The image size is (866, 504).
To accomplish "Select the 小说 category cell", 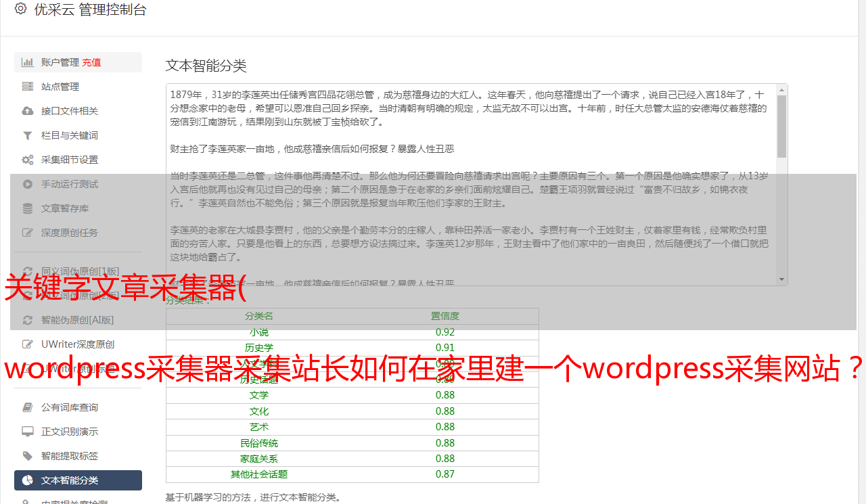I will pos(259,332).
